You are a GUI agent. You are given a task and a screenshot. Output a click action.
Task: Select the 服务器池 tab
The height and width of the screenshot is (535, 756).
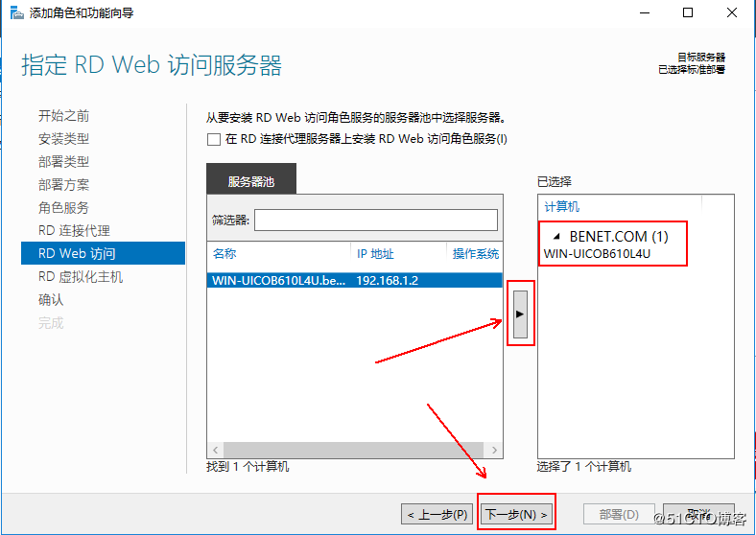pos(251,181)
